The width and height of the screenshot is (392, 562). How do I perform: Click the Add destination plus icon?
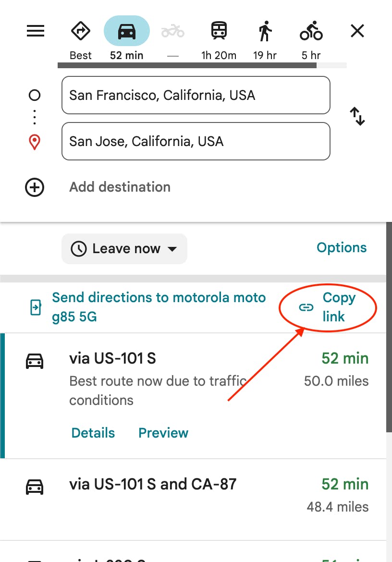35,187
